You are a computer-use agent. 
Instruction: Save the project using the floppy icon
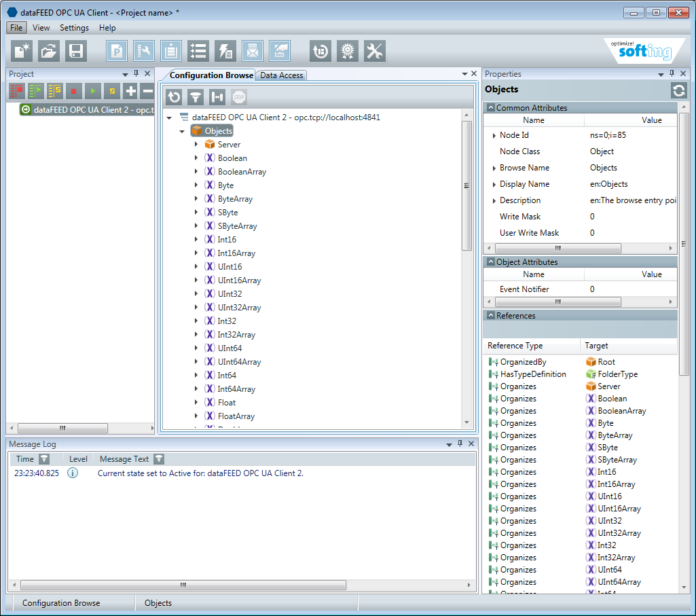(76, 51)
